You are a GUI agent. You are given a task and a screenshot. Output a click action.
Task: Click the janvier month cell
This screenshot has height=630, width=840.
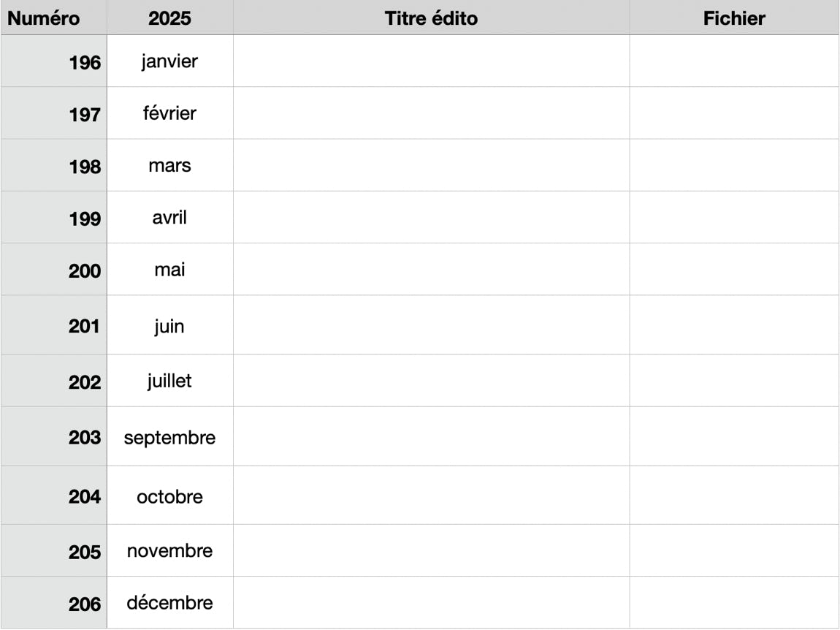click(169, 61)
